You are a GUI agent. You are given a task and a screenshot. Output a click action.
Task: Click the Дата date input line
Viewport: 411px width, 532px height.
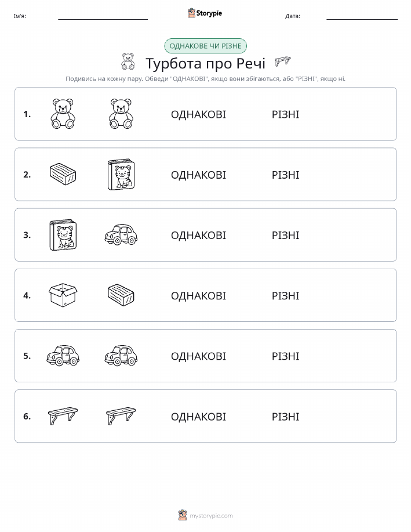(362, 16)
